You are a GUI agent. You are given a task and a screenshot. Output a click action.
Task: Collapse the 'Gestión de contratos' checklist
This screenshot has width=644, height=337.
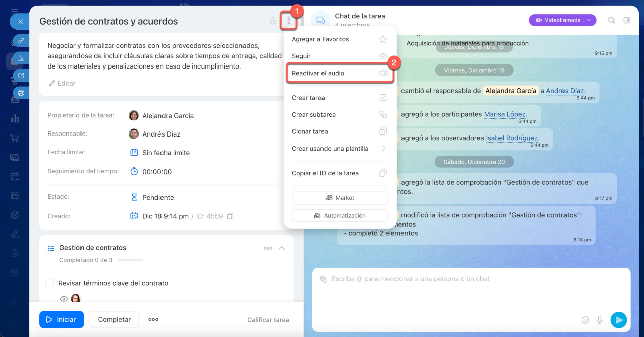coord(282,248)
